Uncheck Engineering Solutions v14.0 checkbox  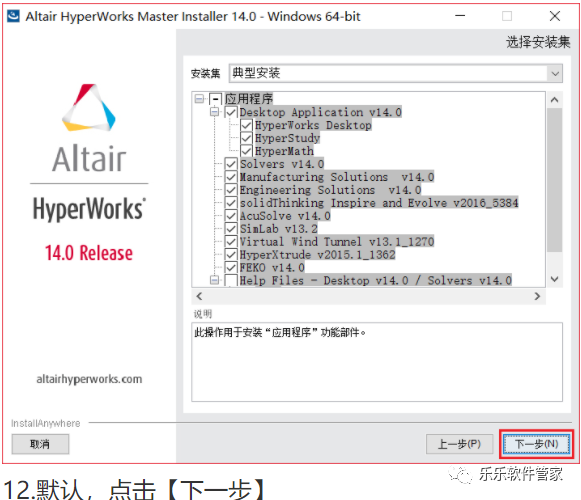231,189
